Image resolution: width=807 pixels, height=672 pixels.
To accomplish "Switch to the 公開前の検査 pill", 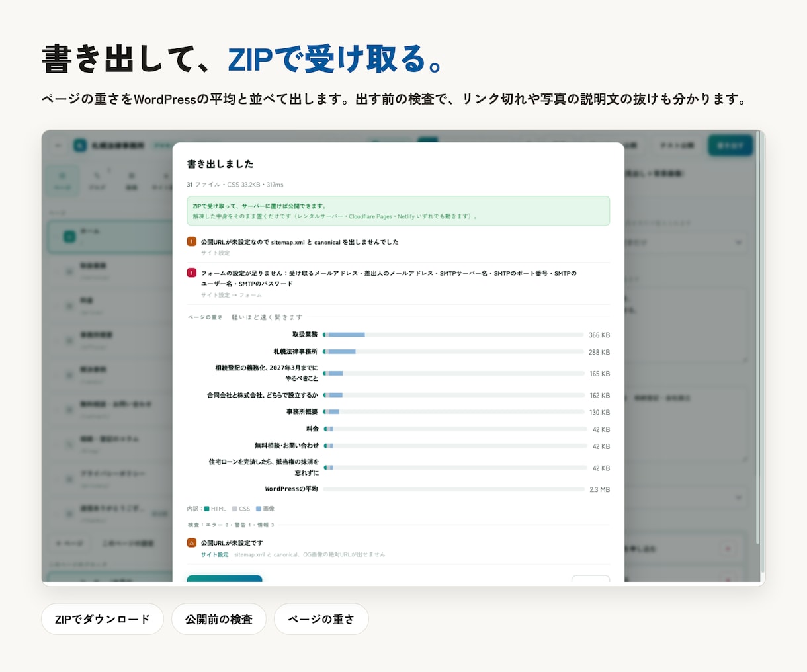I will point(218,619).
